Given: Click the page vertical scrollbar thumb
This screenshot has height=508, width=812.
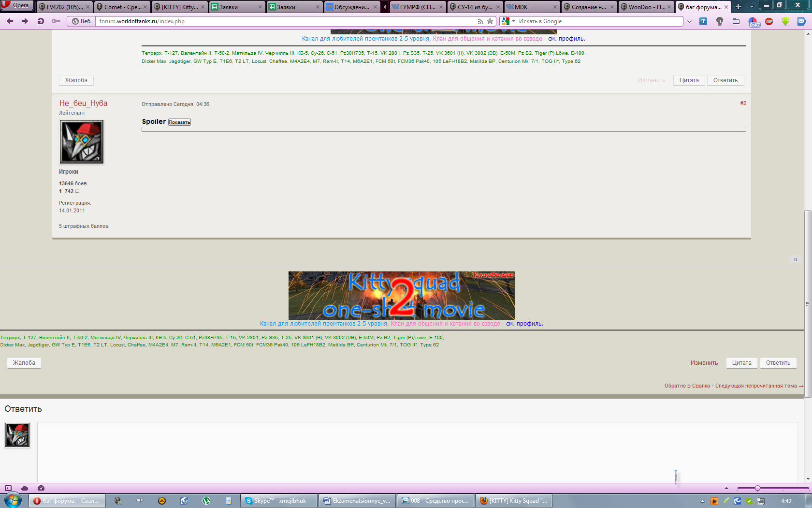Looking at the screenshot, I should pos(808,304).
